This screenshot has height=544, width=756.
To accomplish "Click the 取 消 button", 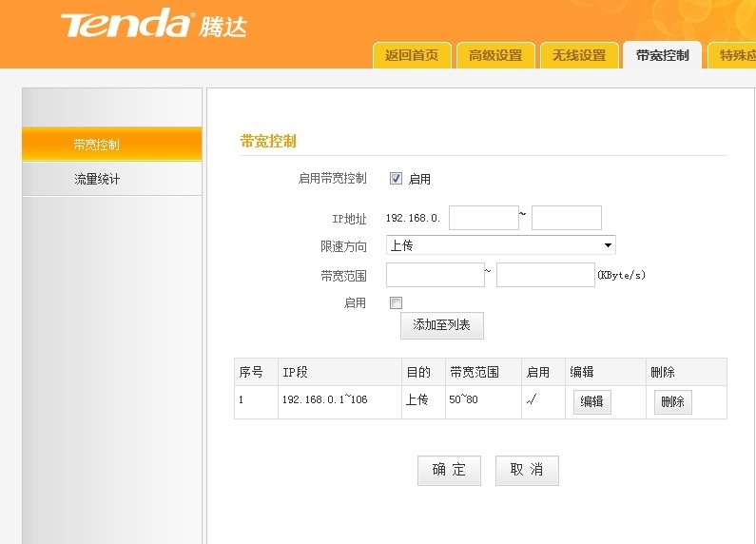I will (527, 470).
